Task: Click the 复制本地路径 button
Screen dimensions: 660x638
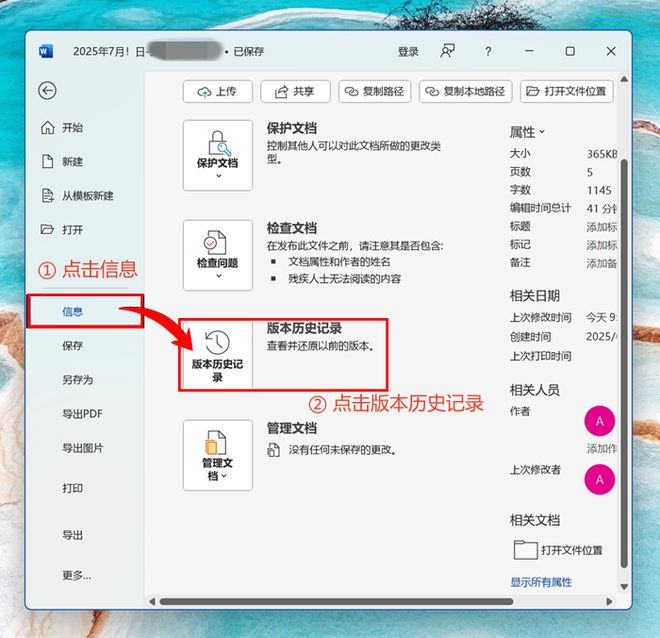Action: [466, 91]
